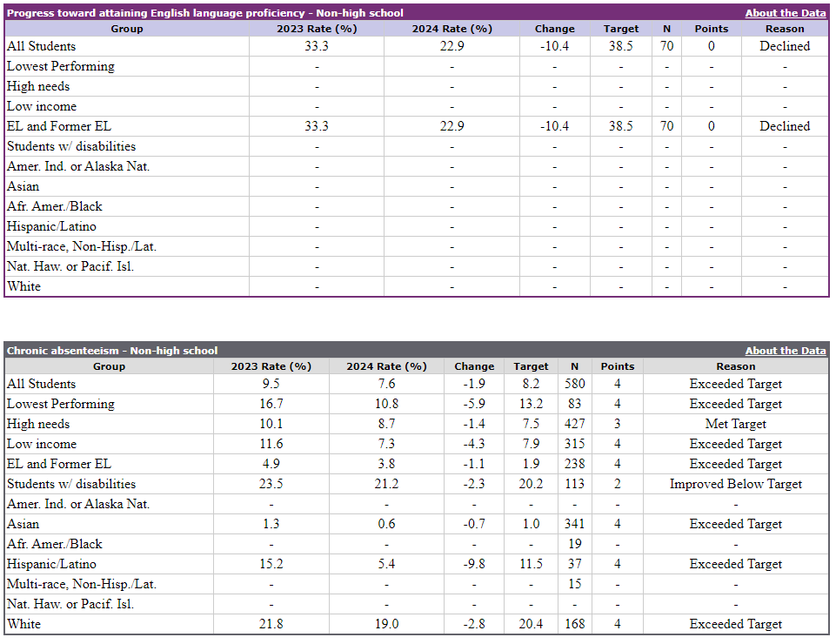Click 22.9 rate in EL and Former EL proficiency row
The width and height of the screenshot is (836, 644).
point(451,126)
